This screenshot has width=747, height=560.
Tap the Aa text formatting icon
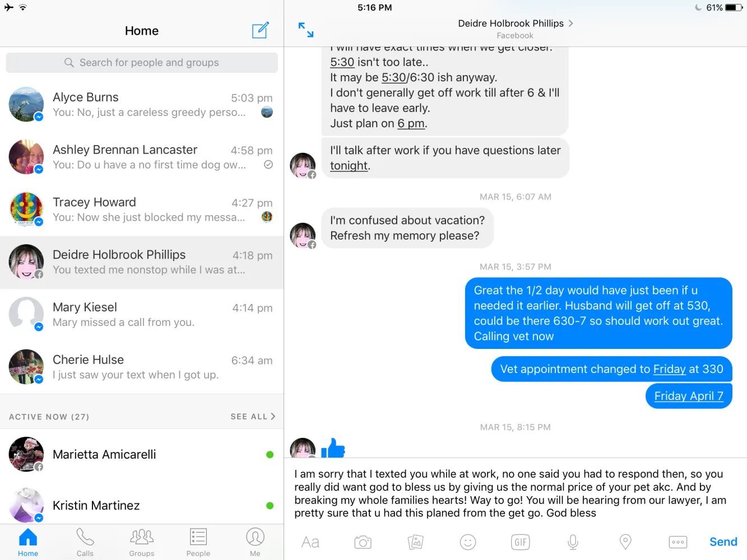click(310, 542)
